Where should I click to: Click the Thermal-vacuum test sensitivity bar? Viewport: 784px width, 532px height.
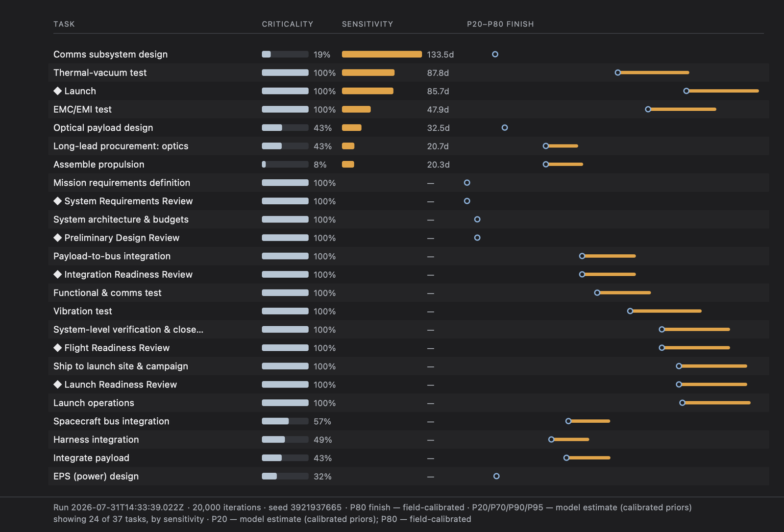pyautogui.click(x=368, y=73)
